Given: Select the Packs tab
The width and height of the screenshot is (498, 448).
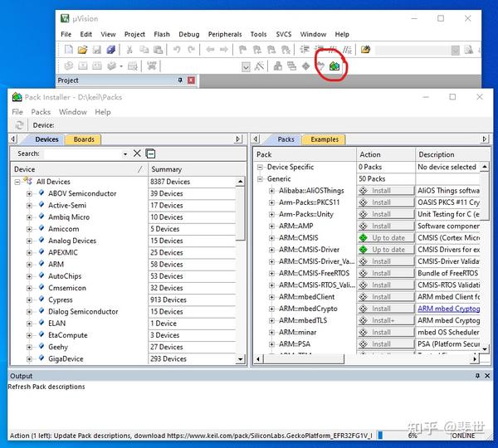Looking at the screenshot, I should pyautogui.click(x=286, y=139).
